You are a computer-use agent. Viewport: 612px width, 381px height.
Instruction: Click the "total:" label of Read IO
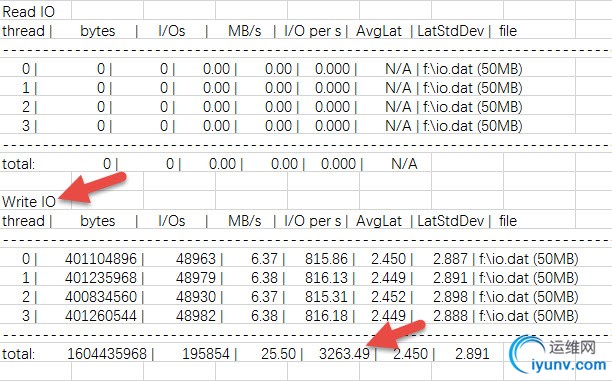(18, 164)
